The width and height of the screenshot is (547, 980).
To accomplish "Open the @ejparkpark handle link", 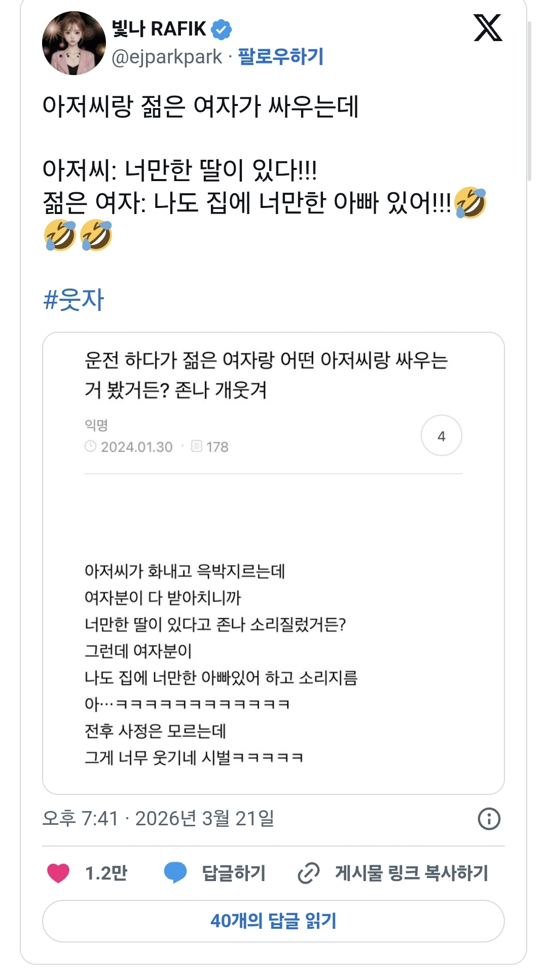I will tap(167, 57).
